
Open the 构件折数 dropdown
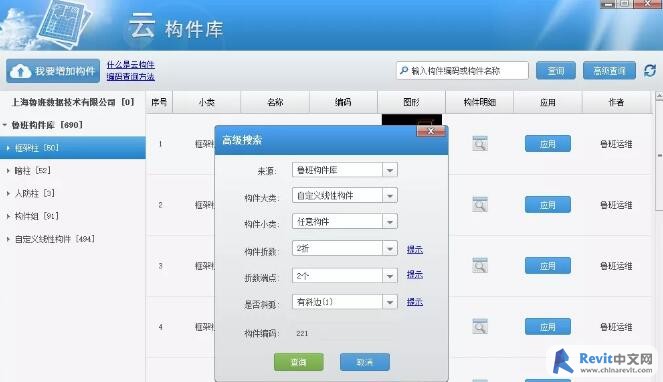coord(389,249)
